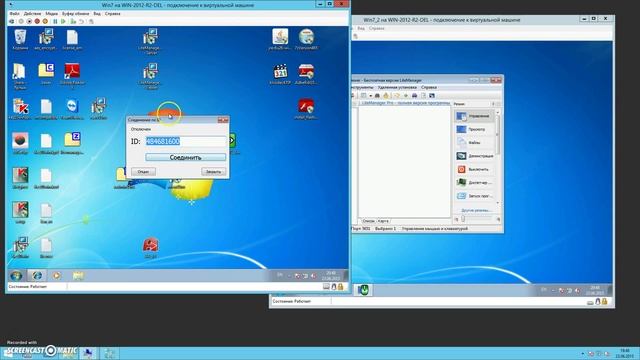Select the second LiteManager Viewer desktop icon
640x360 pixels.
(x=151, y=76)
